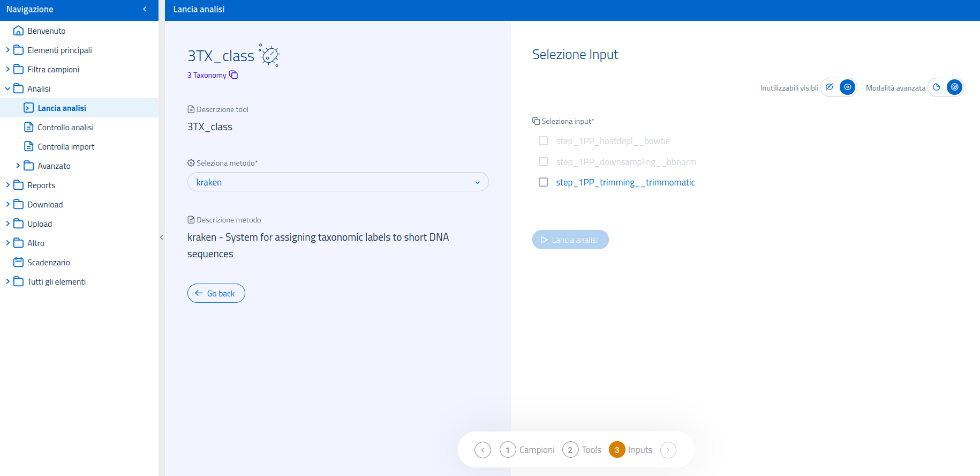Click the copy icon next to 3 Taxonomy
Image resolution: width=980 pixels, height=476 pixels.
click(233, 75)
